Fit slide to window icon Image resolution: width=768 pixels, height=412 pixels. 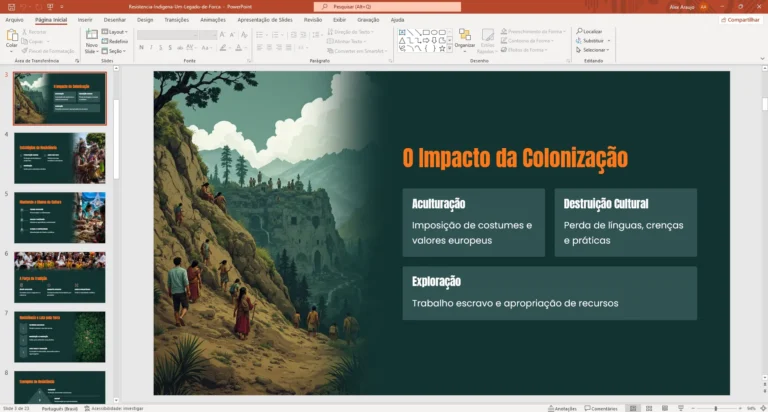click(x=763, y=408)
